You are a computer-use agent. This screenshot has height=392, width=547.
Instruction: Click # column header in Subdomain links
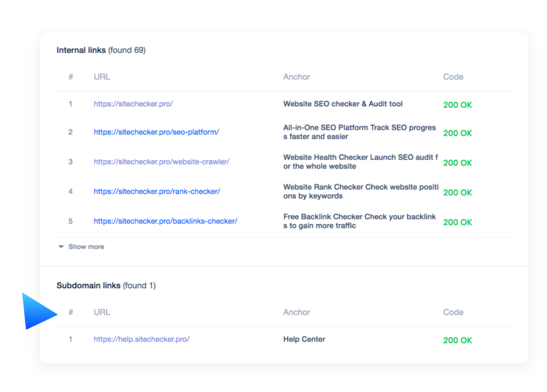click(x=71, y=312)
